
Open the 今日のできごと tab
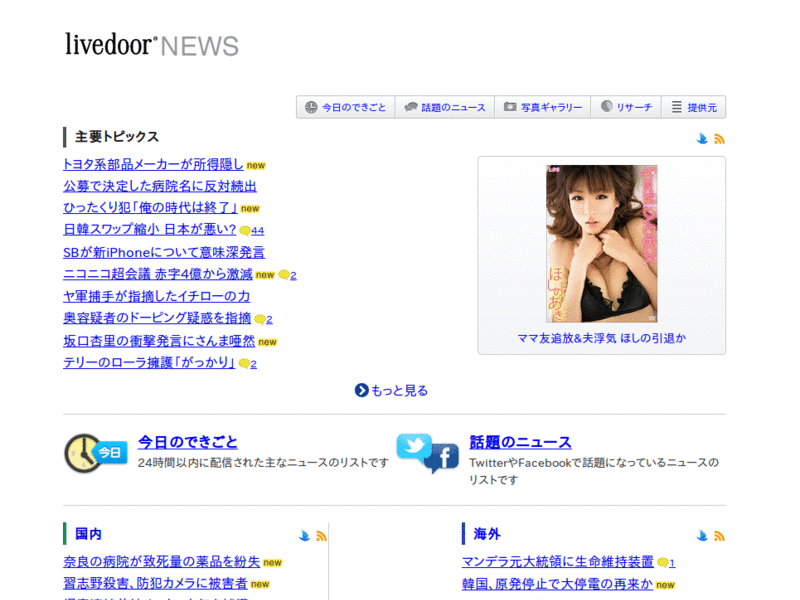(345, 107)
